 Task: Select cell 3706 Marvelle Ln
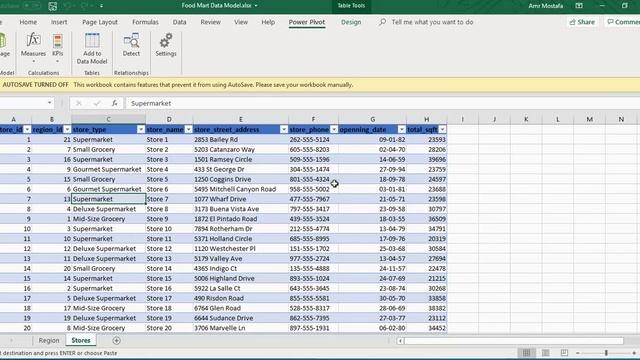pos(240,328)
